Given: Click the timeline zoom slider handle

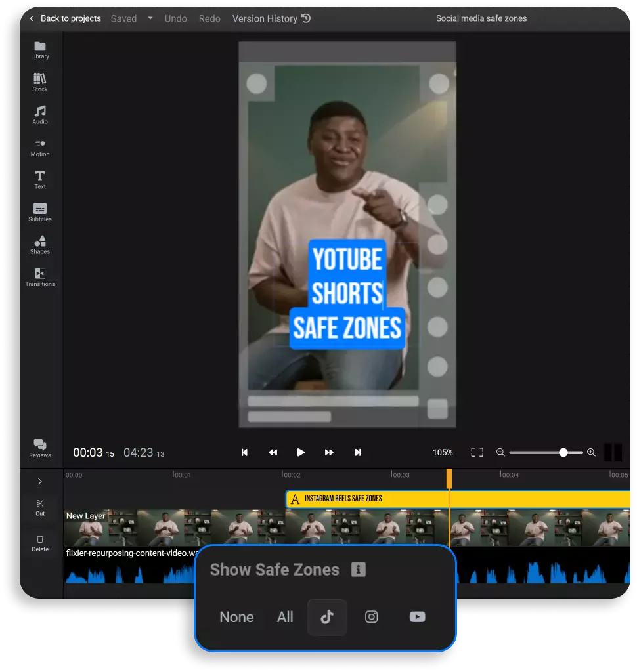Looking at the screenshot, I should (563, 452).
